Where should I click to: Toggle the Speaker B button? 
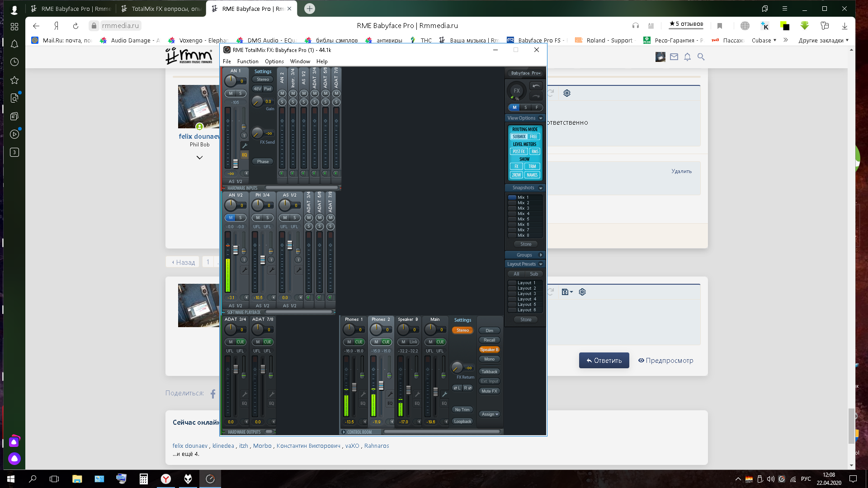pos(489,350)
